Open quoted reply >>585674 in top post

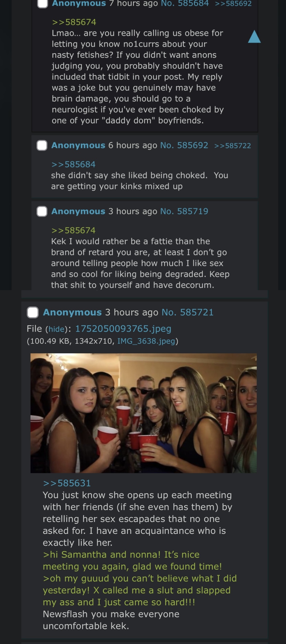pos(74,22)
